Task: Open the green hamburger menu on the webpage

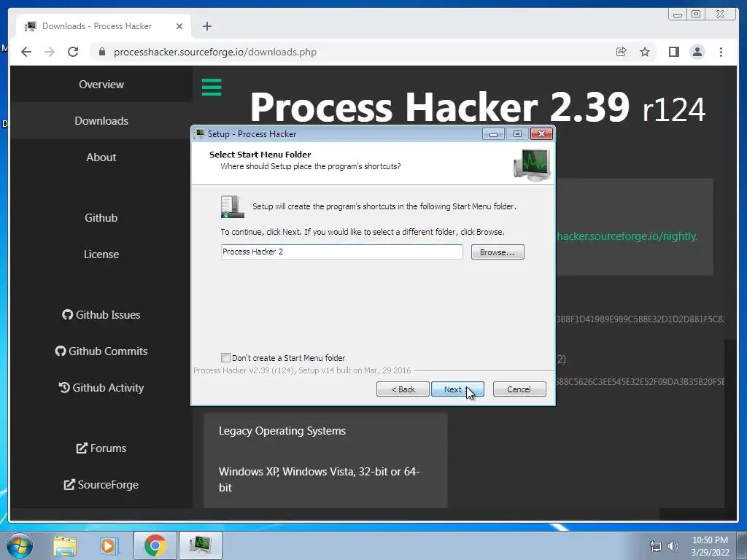Action: point(212,87)
